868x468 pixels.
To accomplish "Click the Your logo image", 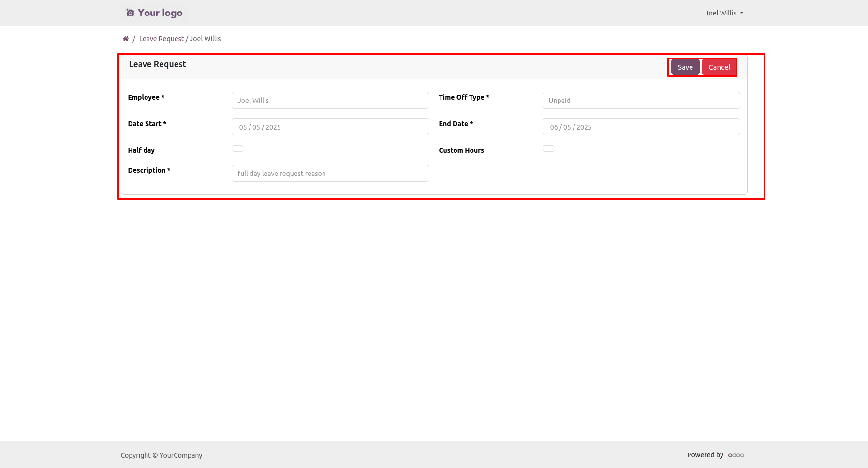I will [x=154, y=13].
